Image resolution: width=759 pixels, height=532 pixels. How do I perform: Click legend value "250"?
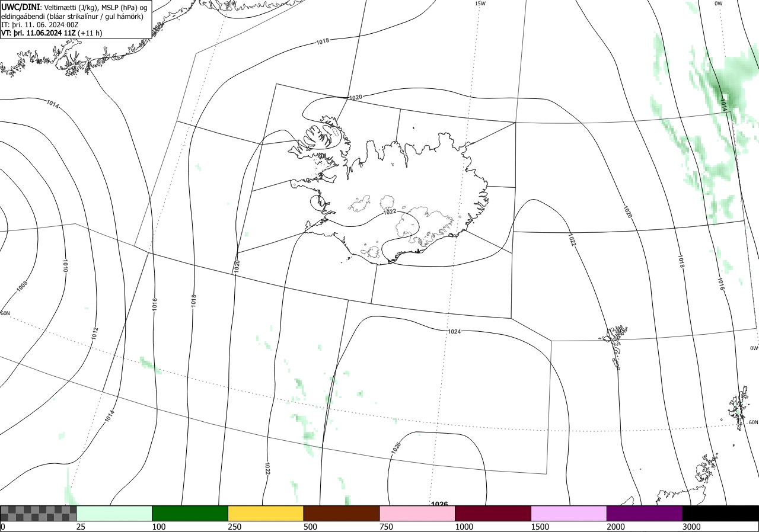point(234,527)
